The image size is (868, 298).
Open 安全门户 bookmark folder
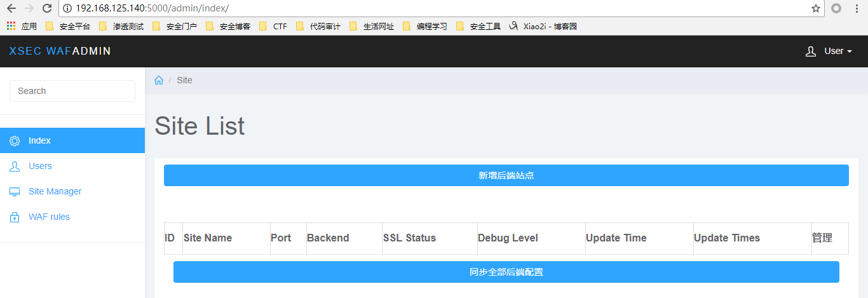[175, 26]
